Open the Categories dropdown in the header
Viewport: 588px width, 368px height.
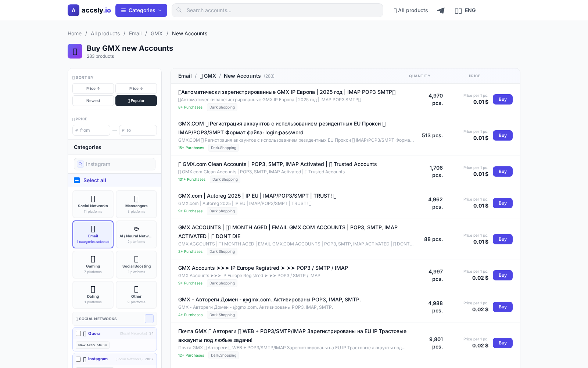[141, 10]
